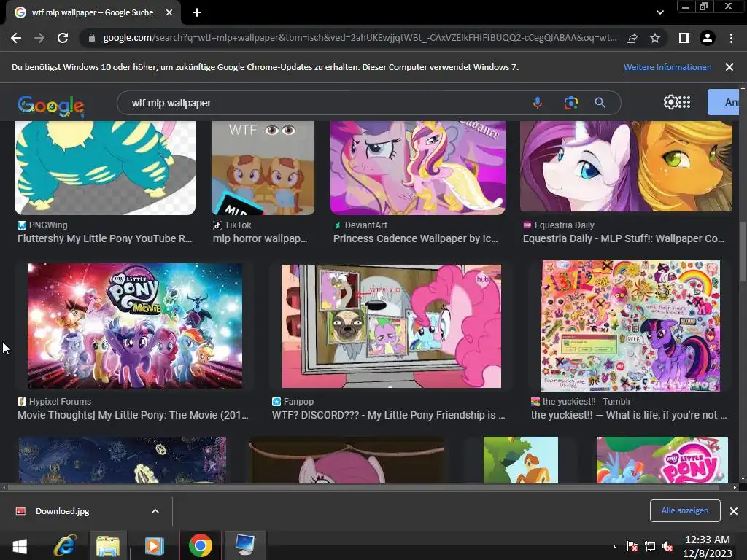Switch to Chrome in the taskbar
747x560 pixels.
coord(201,545)
